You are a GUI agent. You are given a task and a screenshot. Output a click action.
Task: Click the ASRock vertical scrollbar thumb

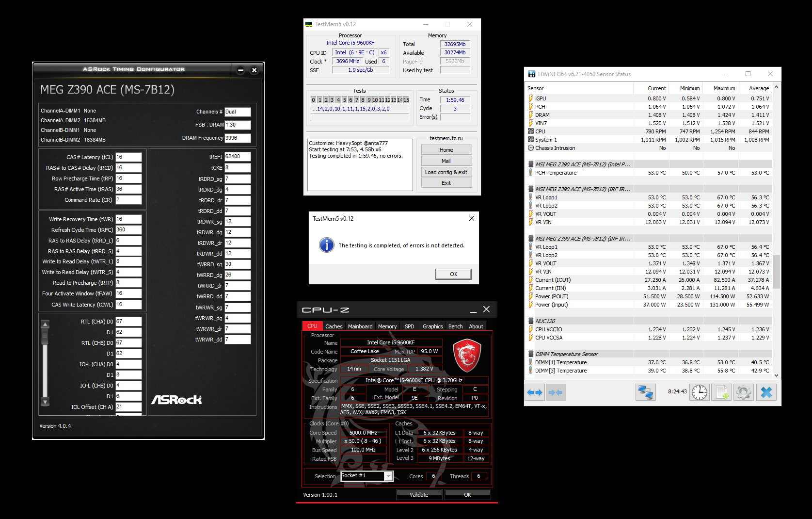point(45,337)
